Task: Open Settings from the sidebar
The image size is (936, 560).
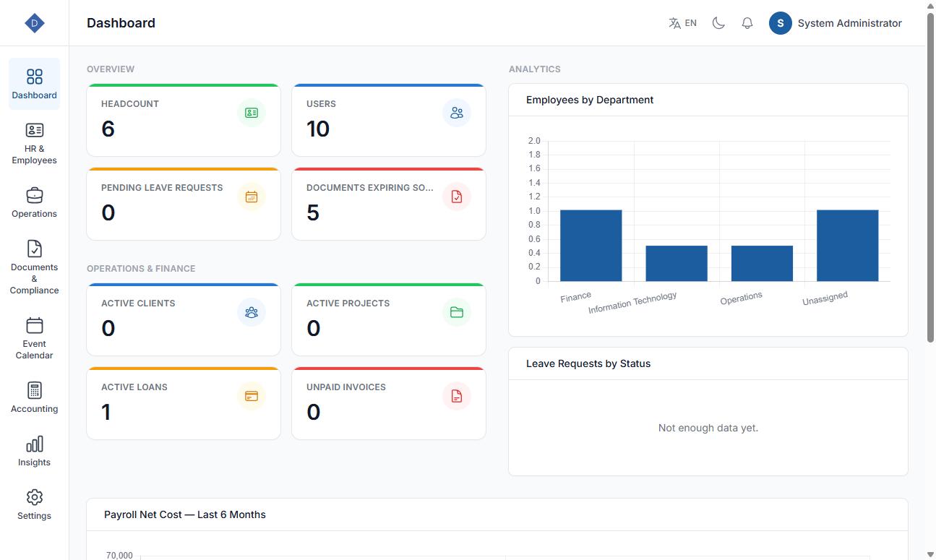Action: tap(34, 505)
